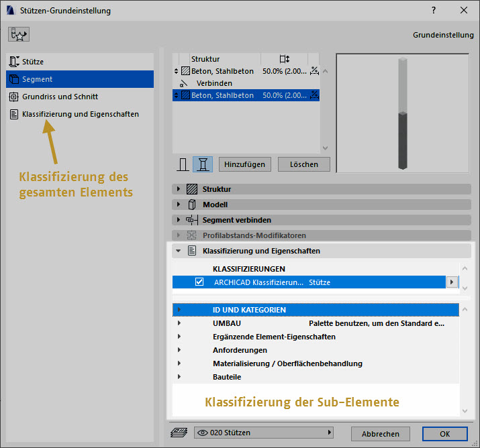Open the Stütze classification flyout arrow
Image resolution: width=480 pixels, height=448 pixels.
[x=452, y=282]
